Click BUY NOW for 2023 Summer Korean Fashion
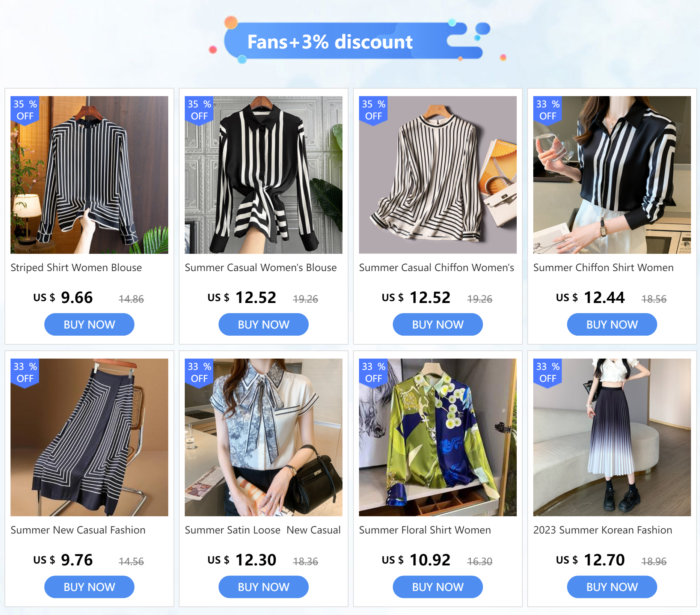 [x=612, y=587]
